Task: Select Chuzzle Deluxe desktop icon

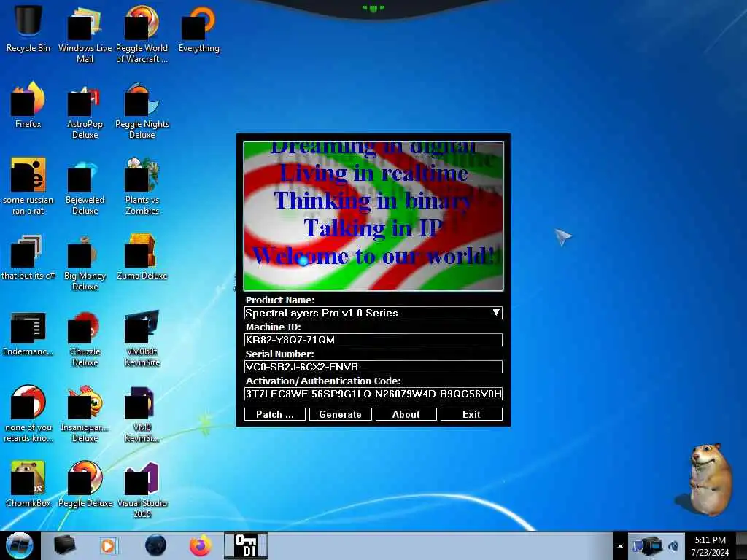Action: point(85,338)
